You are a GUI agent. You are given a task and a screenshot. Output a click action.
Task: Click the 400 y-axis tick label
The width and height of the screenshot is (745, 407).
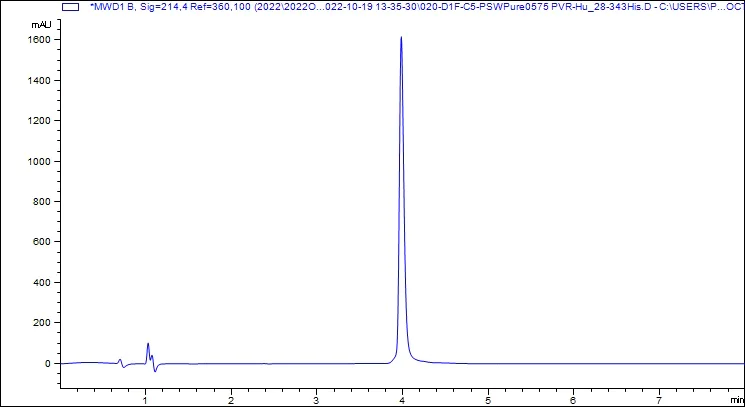click(42, 283)
